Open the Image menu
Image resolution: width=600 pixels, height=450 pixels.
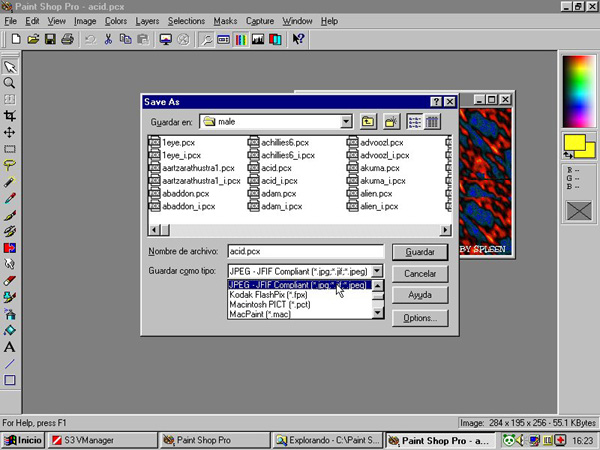85,21
